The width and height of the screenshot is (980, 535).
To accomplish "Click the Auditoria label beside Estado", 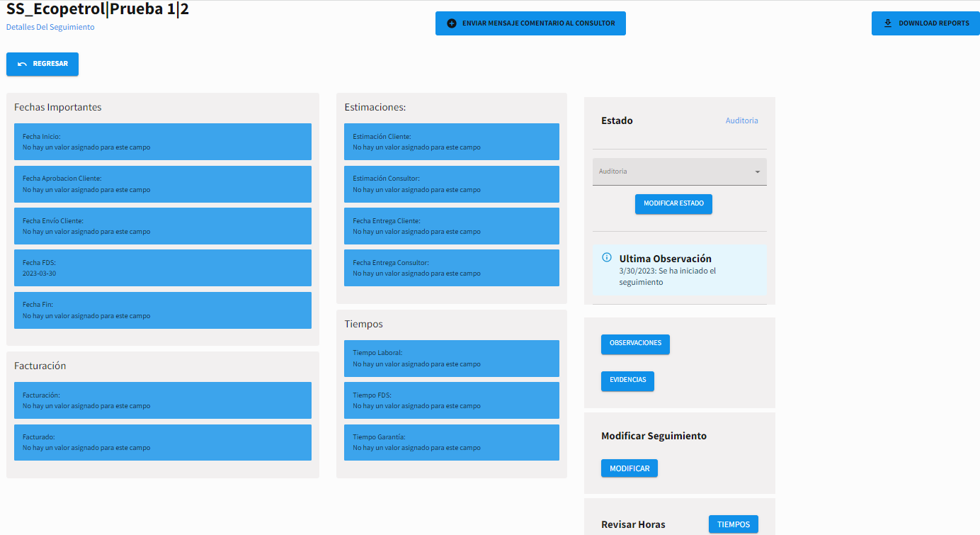I will tap(741, 120).
